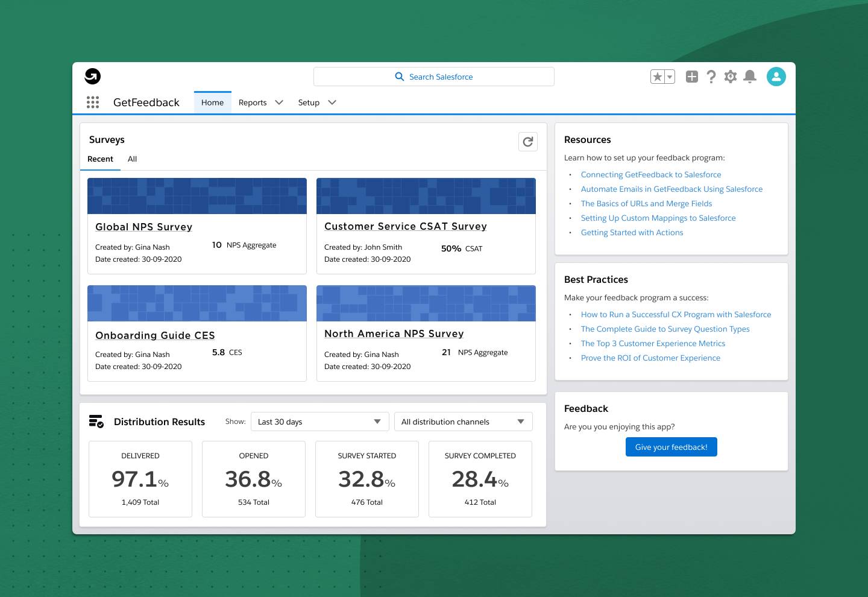
Task: Open the Global NPS Survey link
Action: pyautogui.click(x=144, y=227)
